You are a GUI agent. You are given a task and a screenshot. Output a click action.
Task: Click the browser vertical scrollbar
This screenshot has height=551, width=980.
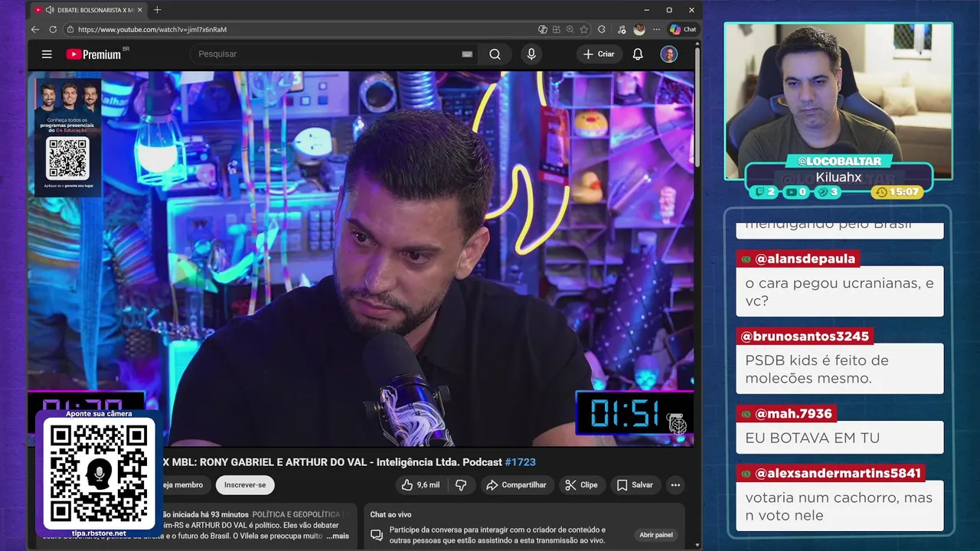click(x=697, y=107)
